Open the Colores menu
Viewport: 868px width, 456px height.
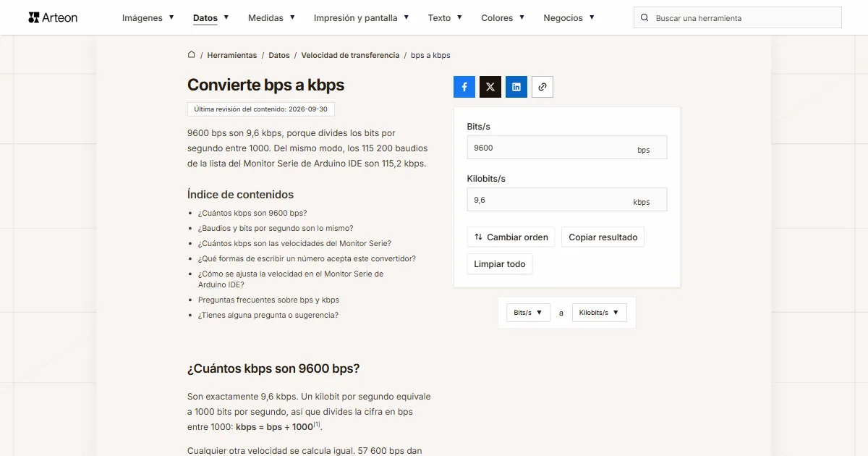503,18
